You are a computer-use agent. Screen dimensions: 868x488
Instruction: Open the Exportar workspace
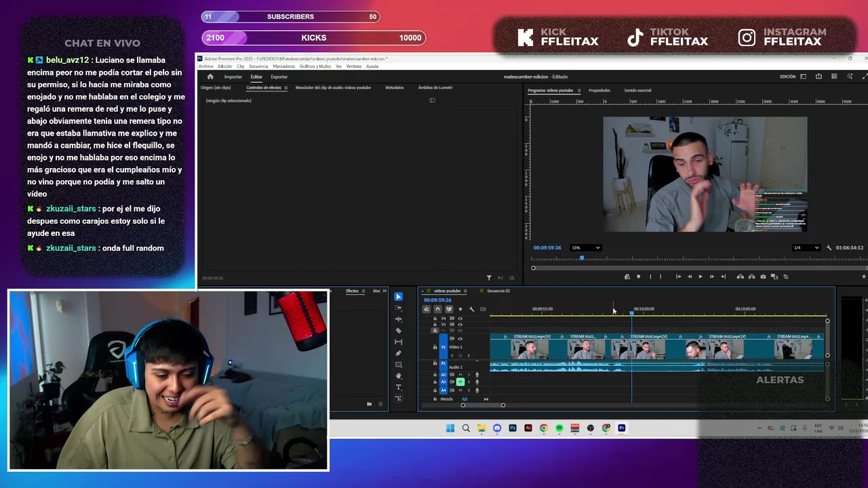coord(279,77)
